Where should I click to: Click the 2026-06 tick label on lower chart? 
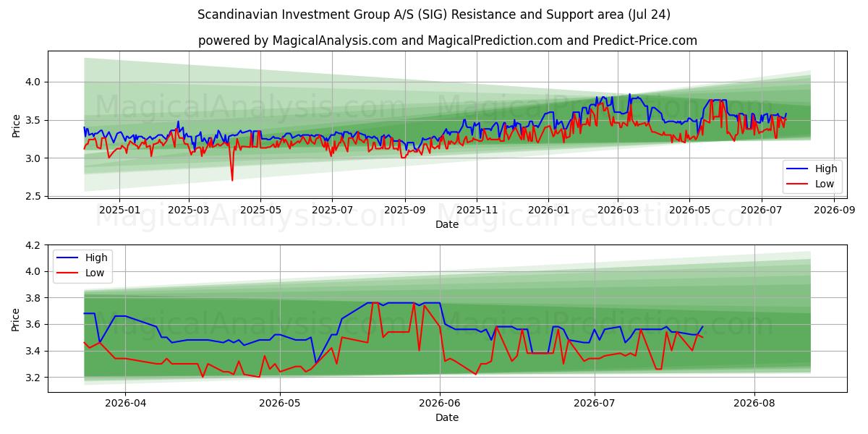(440, 403)
